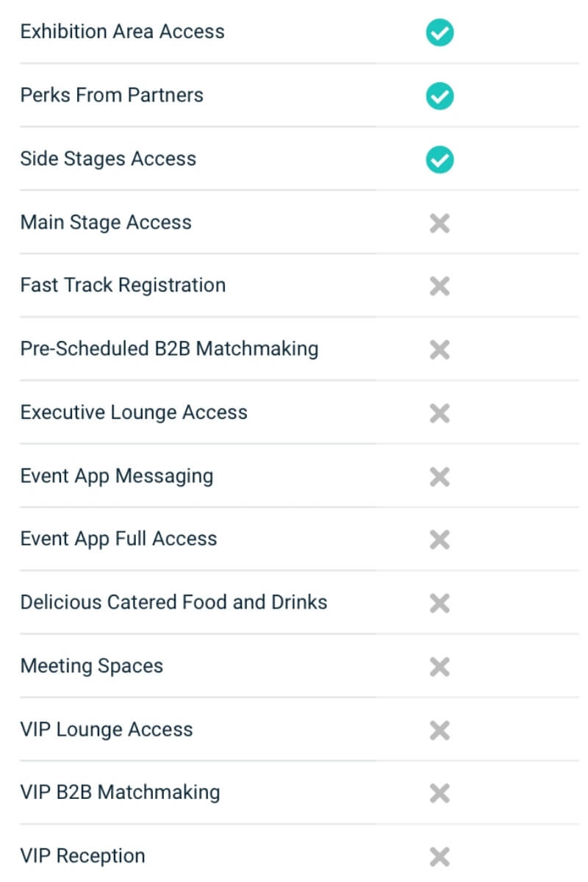Viewport: 588px width, 882px height.
Task: Click the X icon for Main Stage Access
Action: click(440, 223)
